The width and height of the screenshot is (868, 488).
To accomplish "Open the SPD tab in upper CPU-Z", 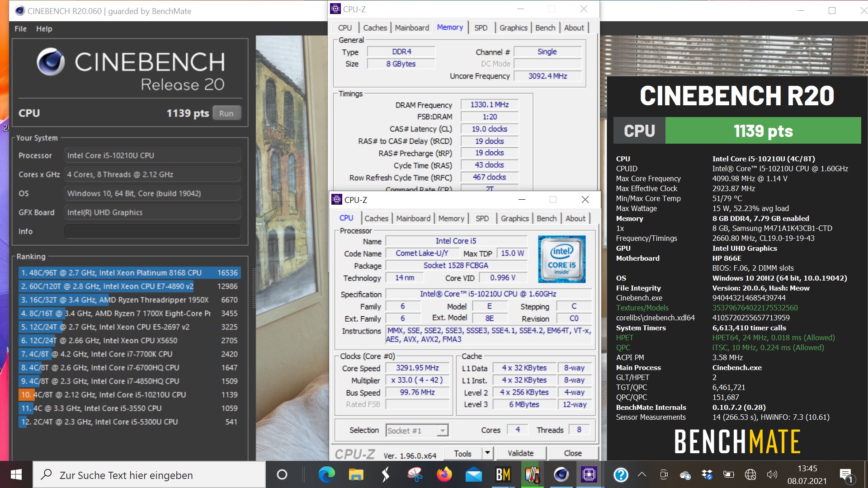I will click(x=481, y=28).
